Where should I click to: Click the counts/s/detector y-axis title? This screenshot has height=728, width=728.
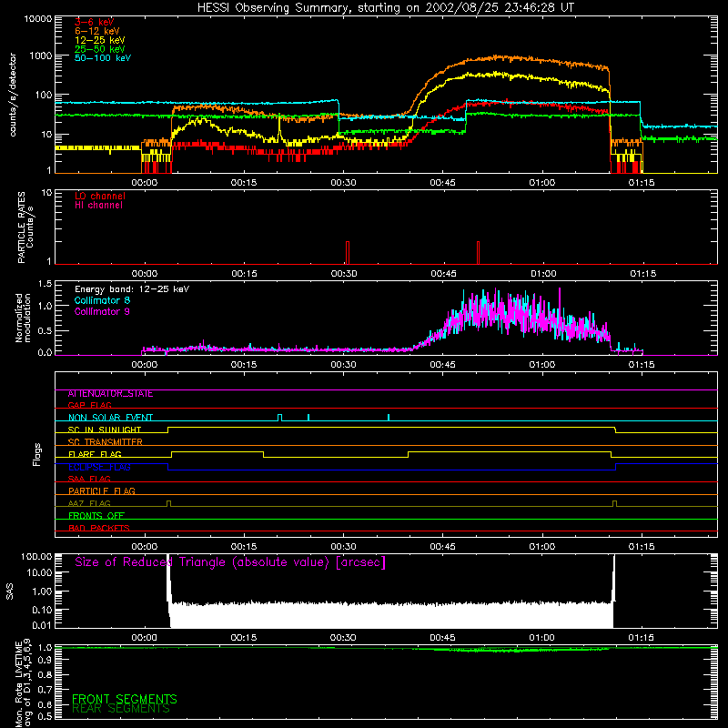tap(13, 95)
